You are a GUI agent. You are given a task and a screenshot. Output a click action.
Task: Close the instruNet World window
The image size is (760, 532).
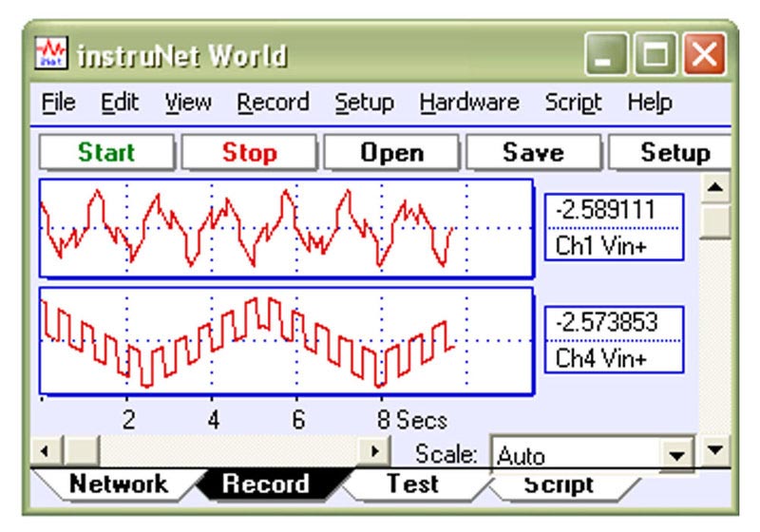pyautogui.click(x=704, y=54)
